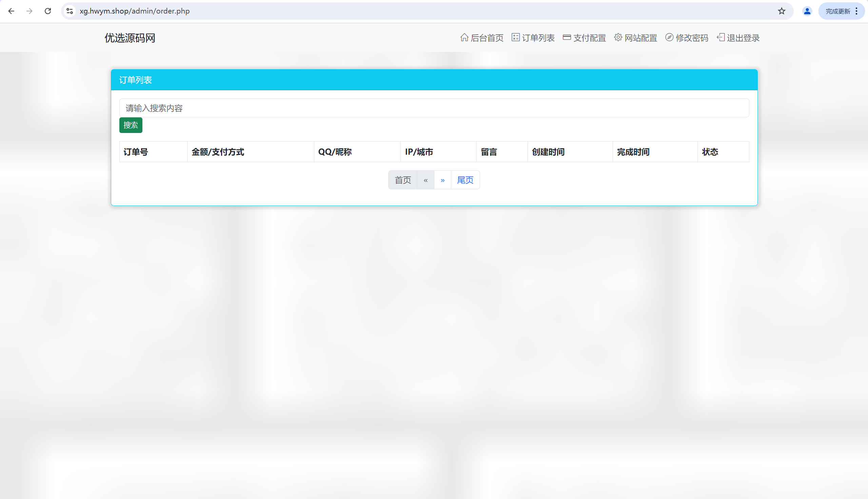Bookmark this page with the star icon
This screenshot has height=499, width=868.
pyautogui.click(x=781, y=11)
